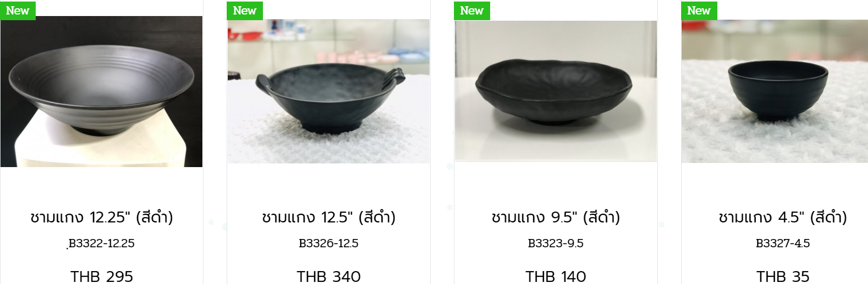Open the small 4.5" bowl image

774,92
